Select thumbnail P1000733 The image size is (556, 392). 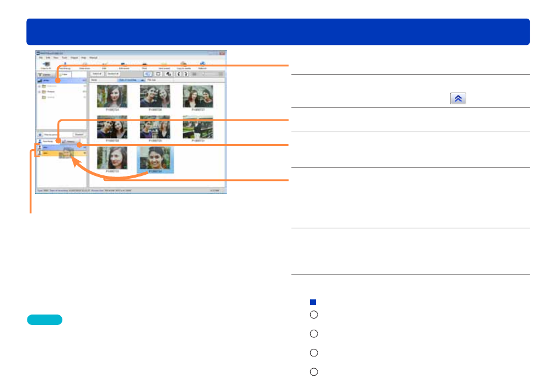112,158
